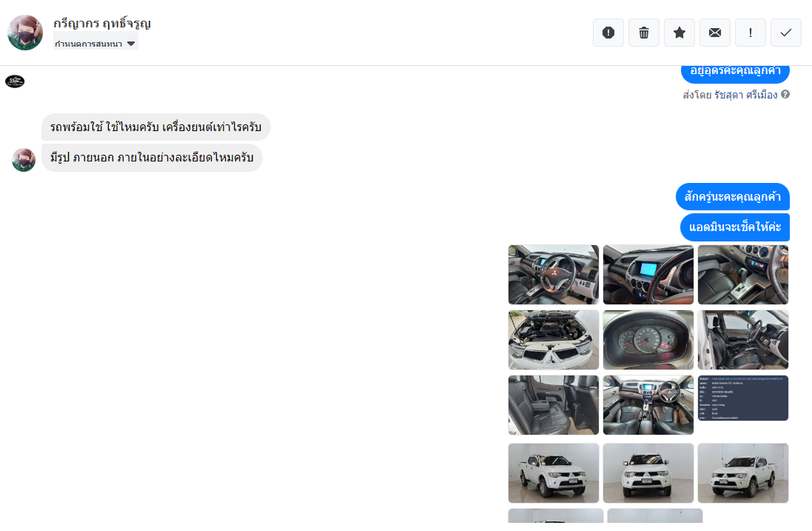Open the กำหนดการสนทนา dropdown
The width and height of the screenshot is (812, 531).
tap(95, 44)
